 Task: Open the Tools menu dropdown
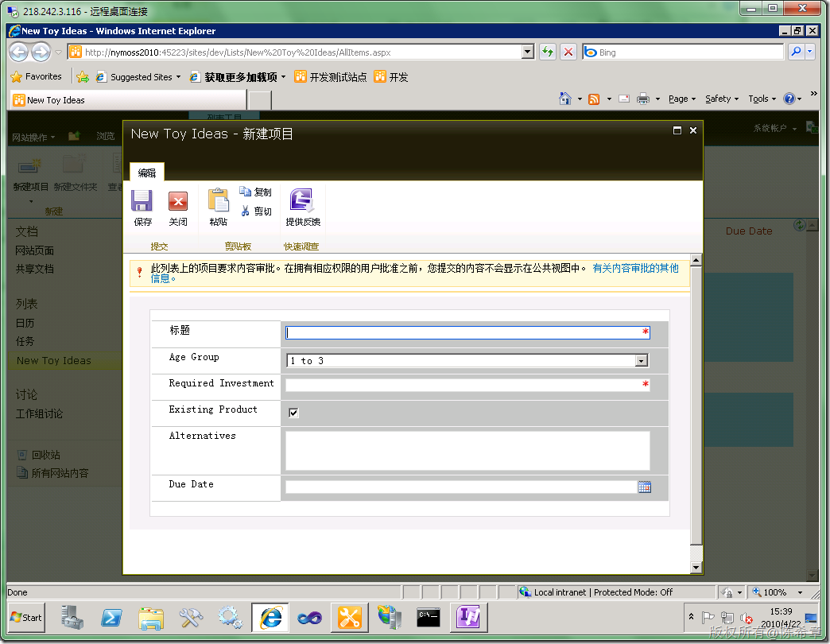click(x=762, y=99)
